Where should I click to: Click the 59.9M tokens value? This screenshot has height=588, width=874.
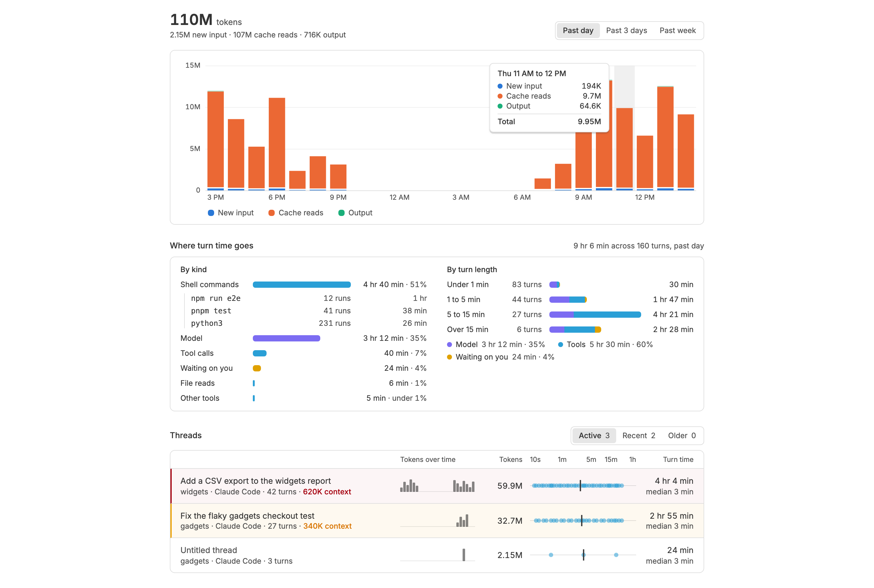509,486
